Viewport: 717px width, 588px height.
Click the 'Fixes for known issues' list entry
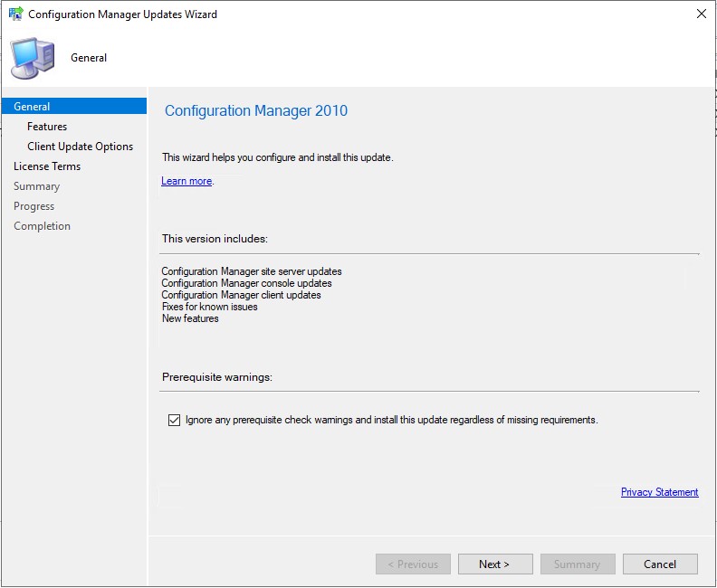coord(209,307)
